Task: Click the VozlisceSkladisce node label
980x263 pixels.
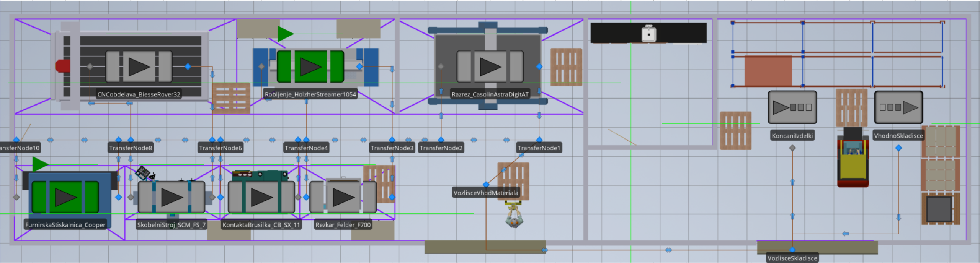Action: [792, 258]
